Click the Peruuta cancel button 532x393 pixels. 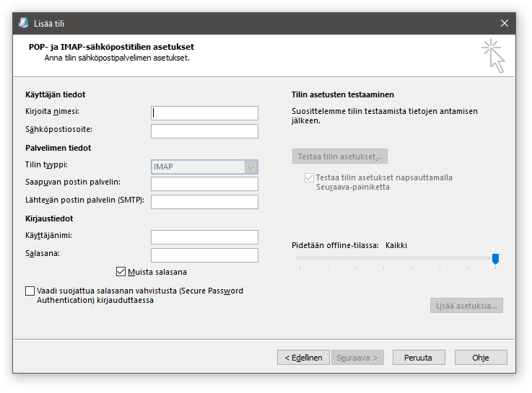point(419,358)
